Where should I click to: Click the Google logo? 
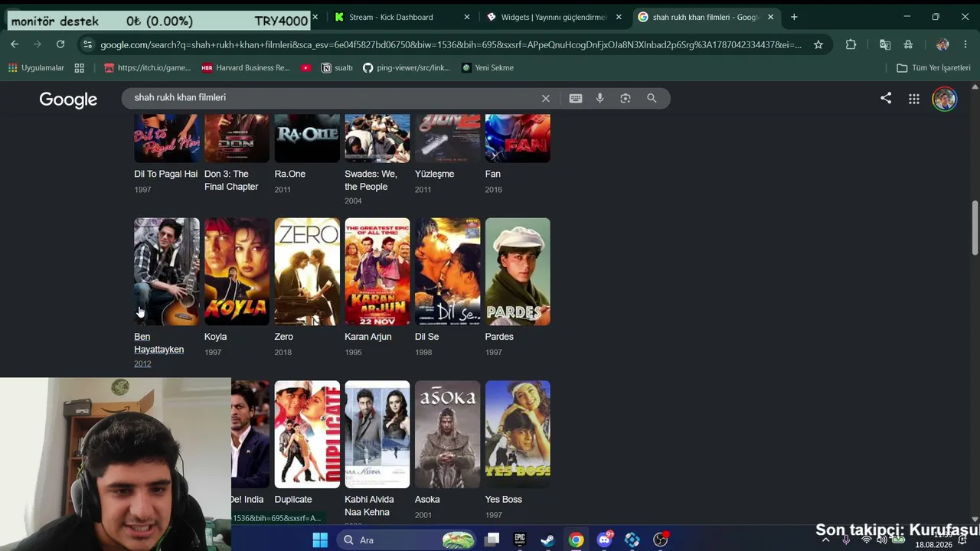(68, 99)
